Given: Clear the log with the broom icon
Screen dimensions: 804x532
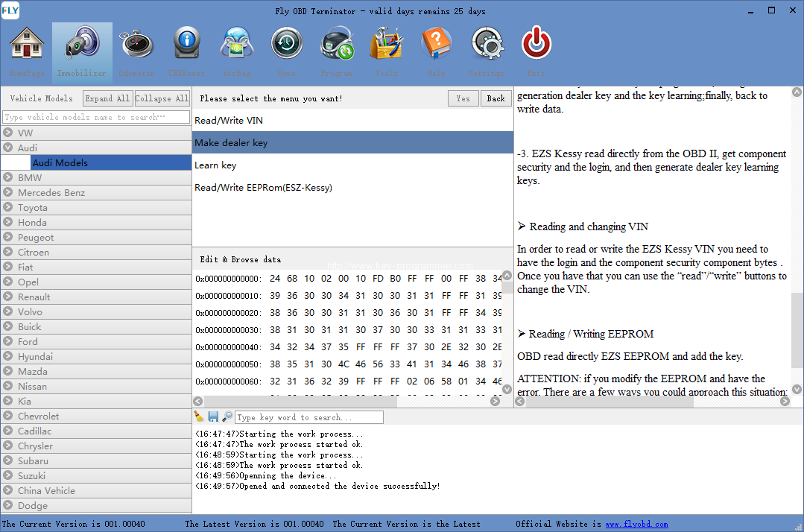Looking at the screenshot, I should [199, 417].
